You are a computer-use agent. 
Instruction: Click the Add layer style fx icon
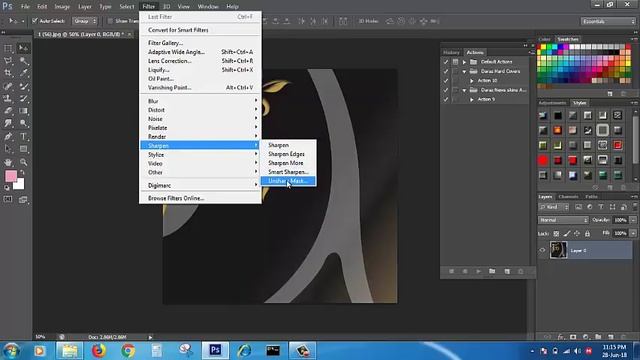pos(560,337)
